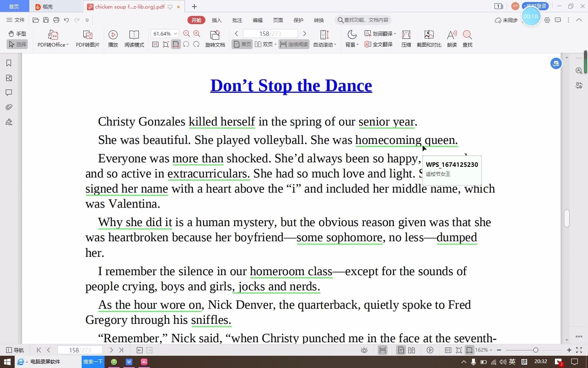588x368 pixels.
Task: Click full text translation (全文翻译)
Action: click(x=379, y=44)
